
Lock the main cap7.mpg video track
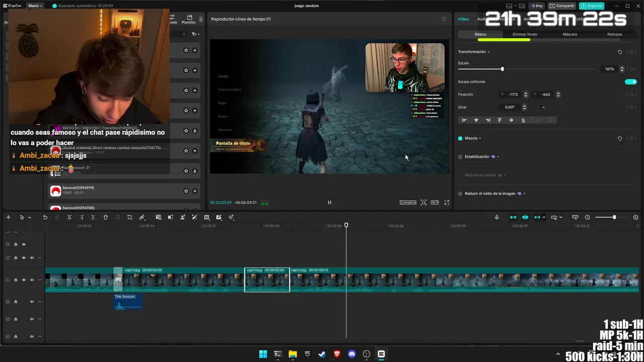[16, 280]
